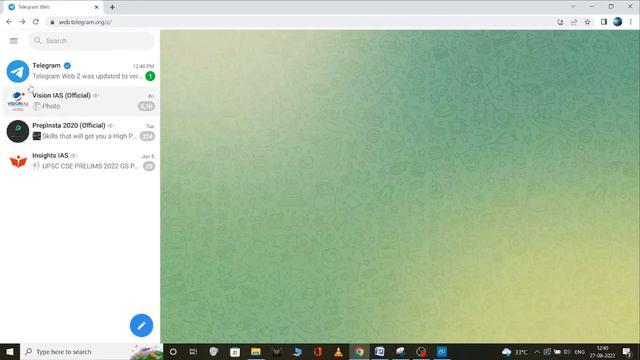Open the Telegram official chat
This screenshot has height=360, width=640.
click(x=80, y=71)
